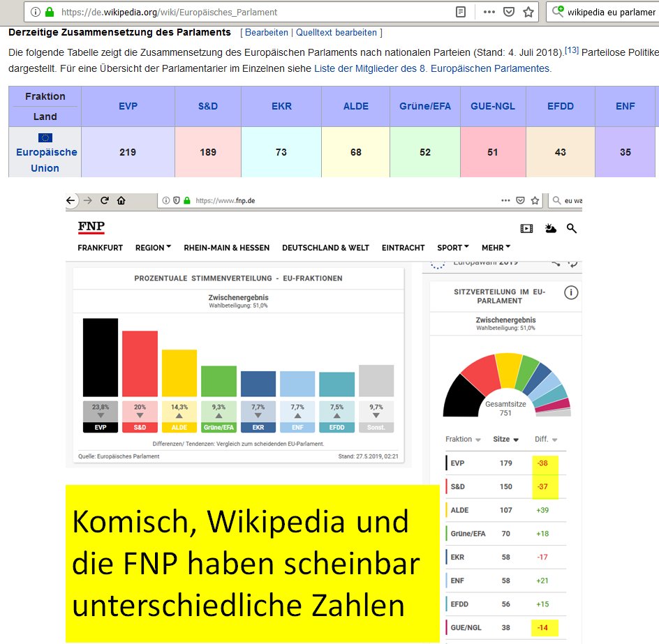659x644 pixels.
Task: Click the seat count 219 under EVP
Action: [128, 152]
